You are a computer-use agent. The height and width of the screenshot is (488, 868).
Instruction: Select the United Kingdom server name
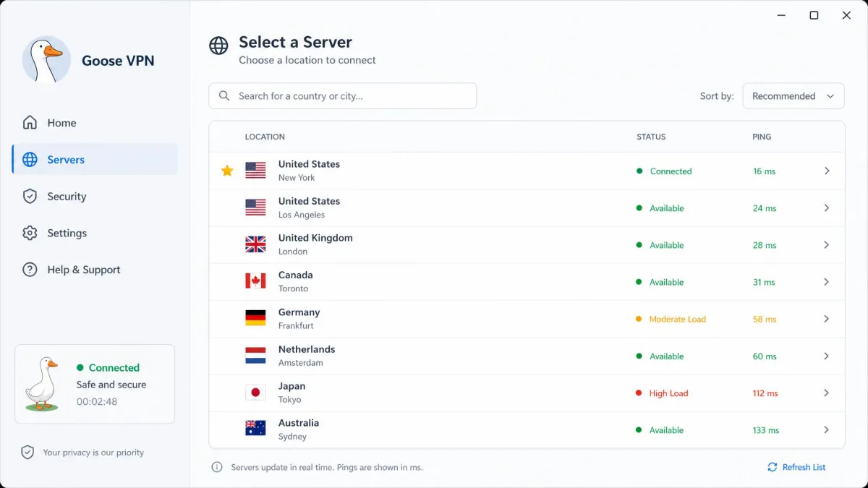tap(315, 238)
